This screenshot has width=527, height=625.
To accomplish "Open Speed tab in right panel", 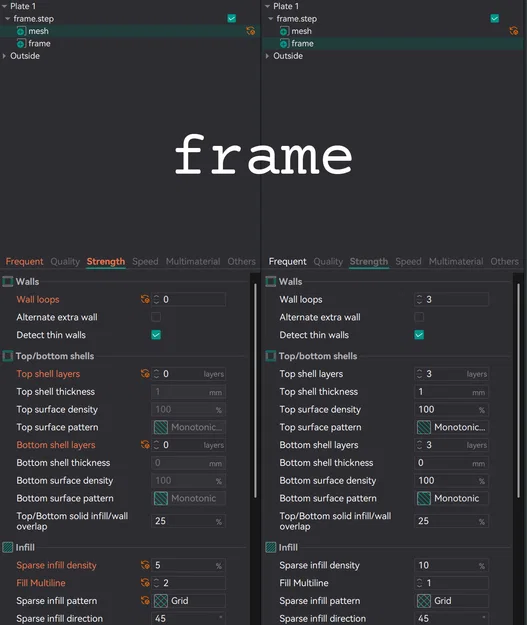I will click(x=408, y=261).
